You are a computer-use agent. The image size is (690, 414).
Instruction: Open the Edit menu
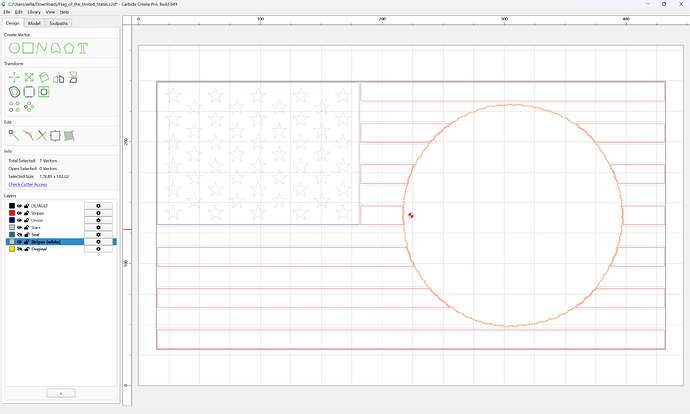coord(18,12)
